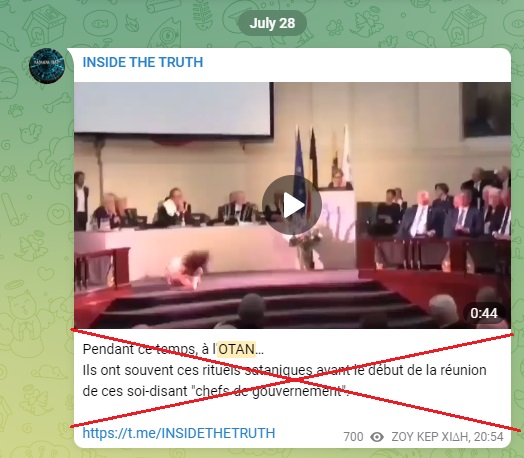Image resolution: width=524 pixels, height=458 pixels.
Task: Click the channel's round avatar picture
Action: [46, 66]
